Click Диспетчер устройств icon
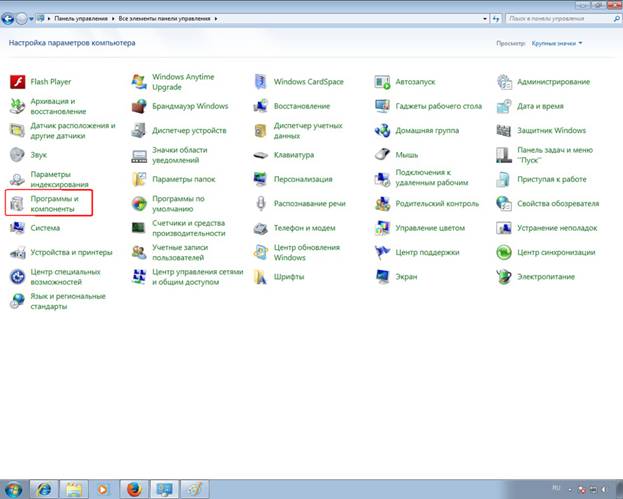This screenshot has width=623, height=499. tap(139, 130)
